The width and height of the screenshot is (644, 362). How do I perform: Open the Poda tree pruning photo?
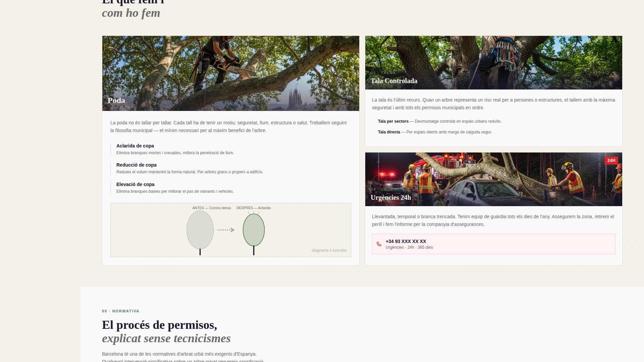tap(231, 73)
